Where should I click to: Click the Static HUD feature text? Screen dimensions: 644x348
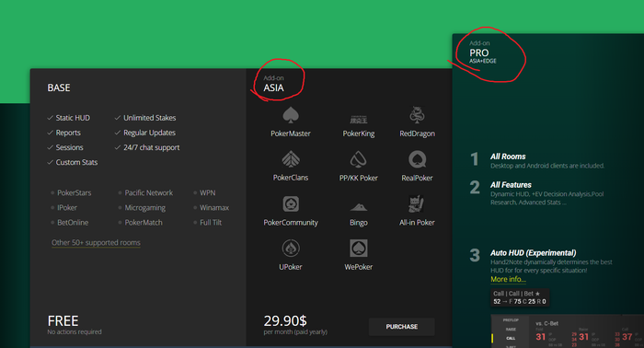coord(73,118)
